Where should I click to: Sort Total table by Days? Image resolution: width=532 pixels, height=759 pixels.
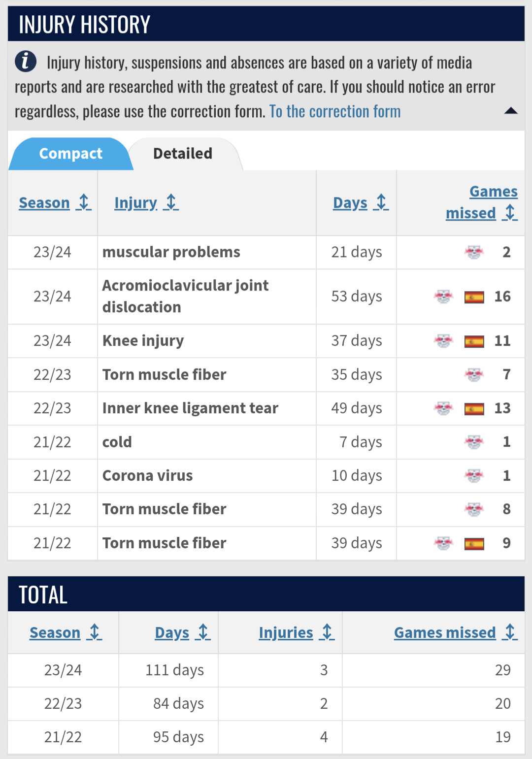183,632
